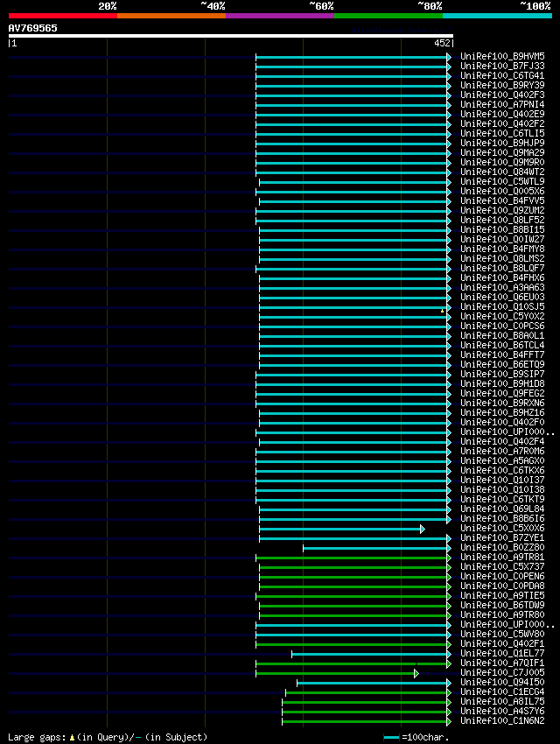The height and width of the screenshot is (744, 560).
Task: Open hit UniRef100_B9HVM5
Action: point(502,56)
